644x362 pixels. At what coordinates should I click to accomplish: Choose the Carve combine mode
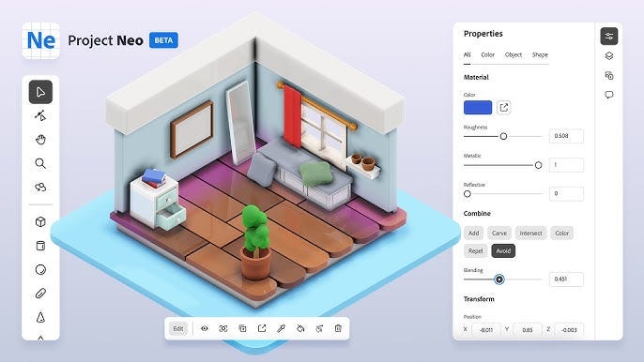(x=499, y=234)
